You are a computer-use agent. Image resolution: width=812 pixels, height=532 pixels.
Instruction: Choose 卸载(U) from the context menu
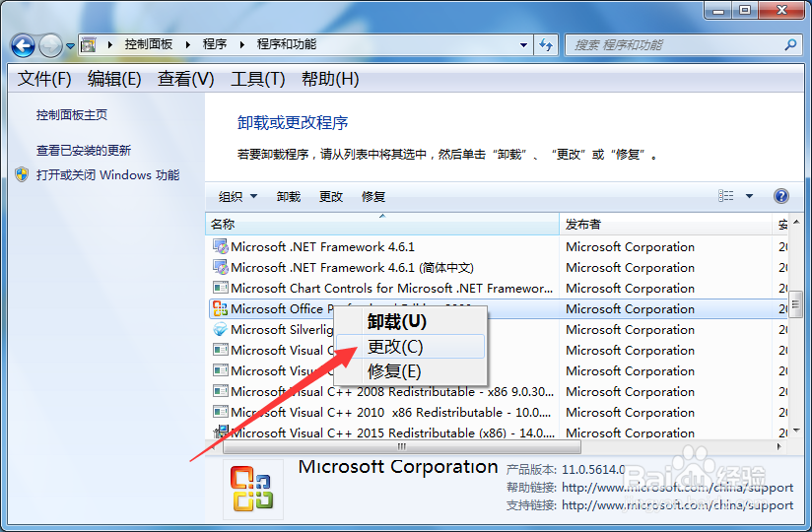pos(410,322)
